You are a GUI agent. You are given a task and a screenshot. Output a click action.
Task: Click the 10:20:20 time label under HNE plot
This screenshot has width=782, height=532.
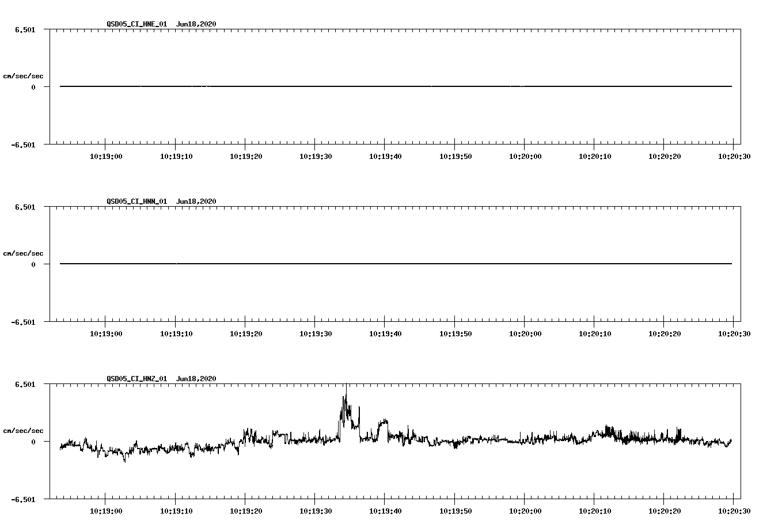click(x=664, y=156)
